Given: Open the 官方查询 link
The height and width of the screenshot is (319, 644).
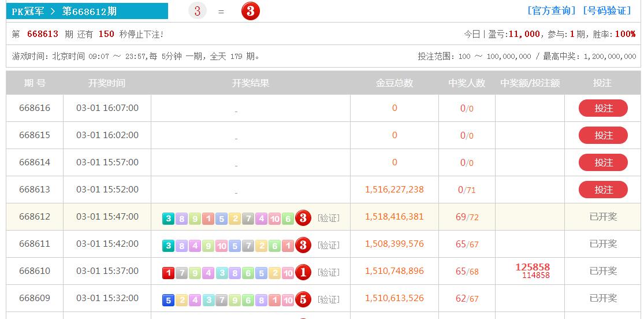Looking at the screenshot, I should click(x=552, y=10).
